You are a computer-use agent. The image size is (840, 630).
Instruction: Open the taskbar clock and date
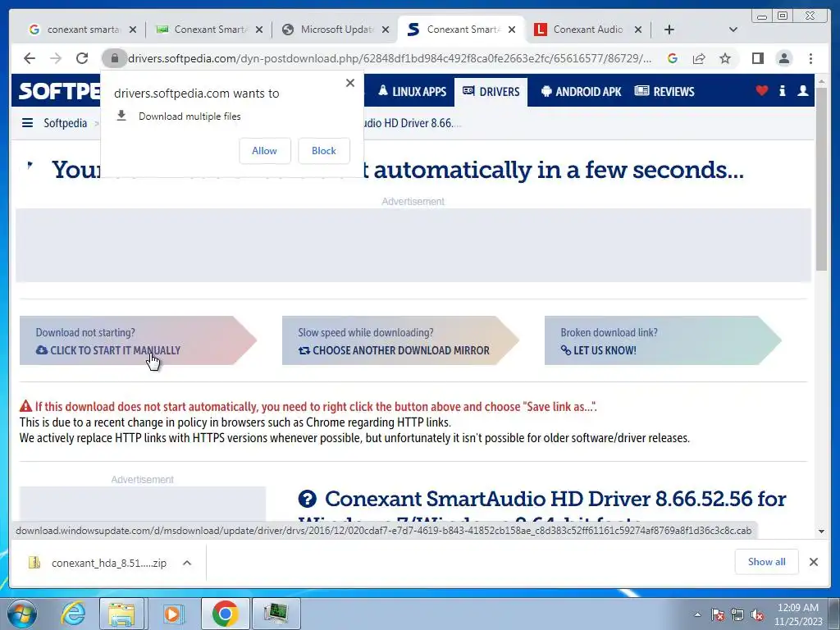click(797, 614)
